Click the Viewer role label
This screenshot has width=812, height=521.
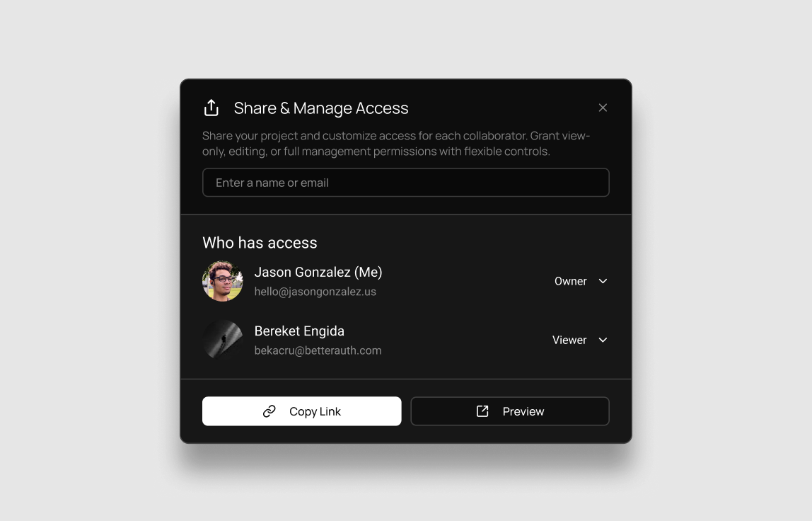569,340
